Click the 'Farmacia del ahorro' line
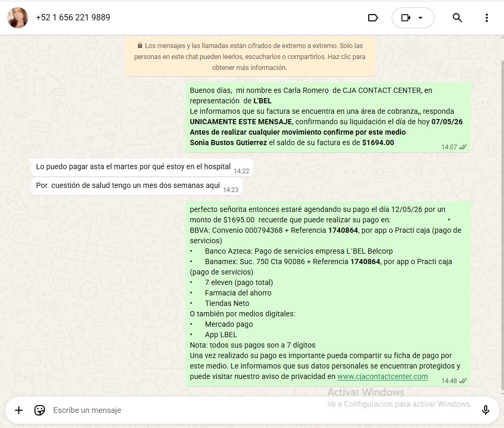The image size is (504, 428). pyautogui.click(x=238, y=293)
